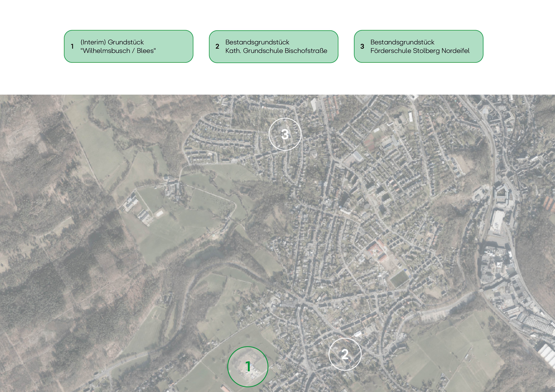Click number 3 in the right legend box
This screenshot has height=392, width=555.
[x=362, y=46]
